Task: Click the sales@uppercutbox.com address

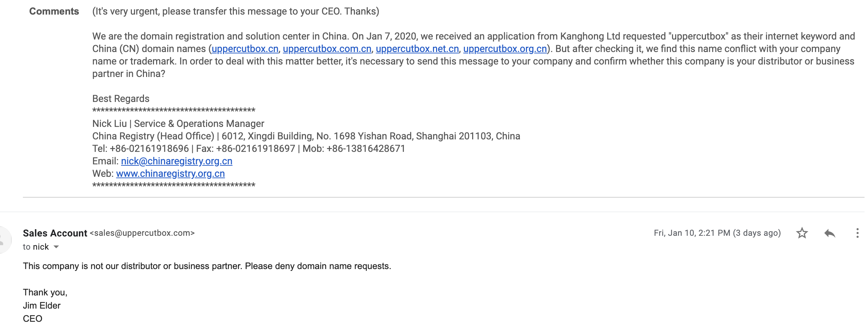Action: click(142, 233)
